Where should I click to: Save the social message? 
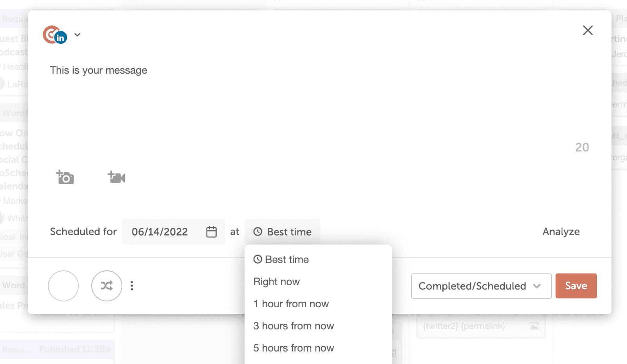(576, 286)
